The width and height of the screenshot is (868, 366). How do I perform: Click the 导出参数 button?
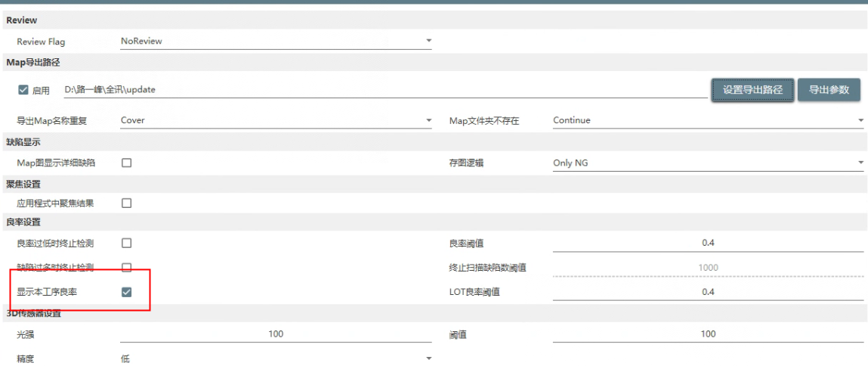point(829,90)
